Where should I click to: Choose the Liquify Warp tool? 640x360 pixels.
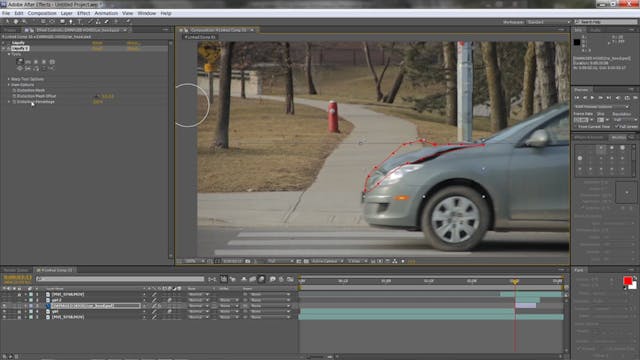pyautogui.click(x=20, y=62)
